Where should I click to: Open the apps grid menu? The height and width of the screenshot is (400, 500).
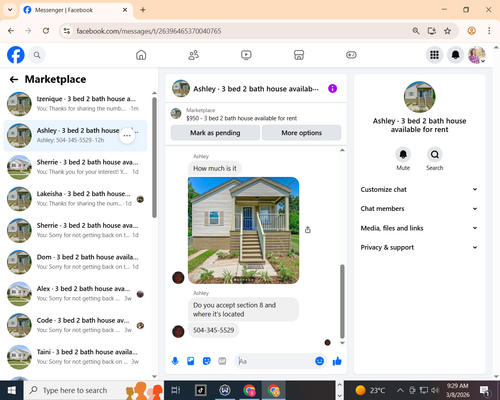(434, 55)
